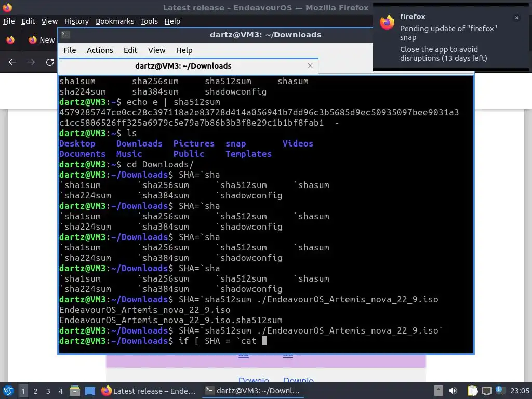Open the terminal Help menu
532x399 pixels.
(184, 50)
